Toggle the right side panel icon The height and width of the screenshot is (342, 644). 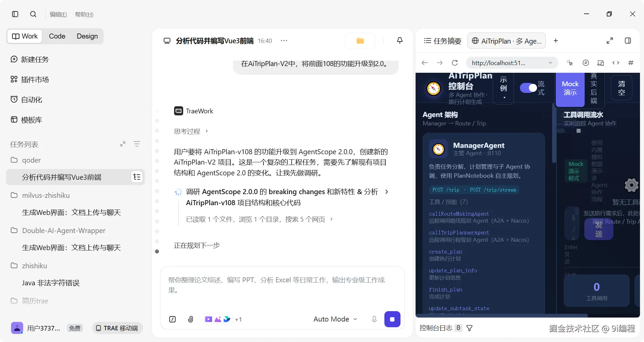[x=628, y=41]
